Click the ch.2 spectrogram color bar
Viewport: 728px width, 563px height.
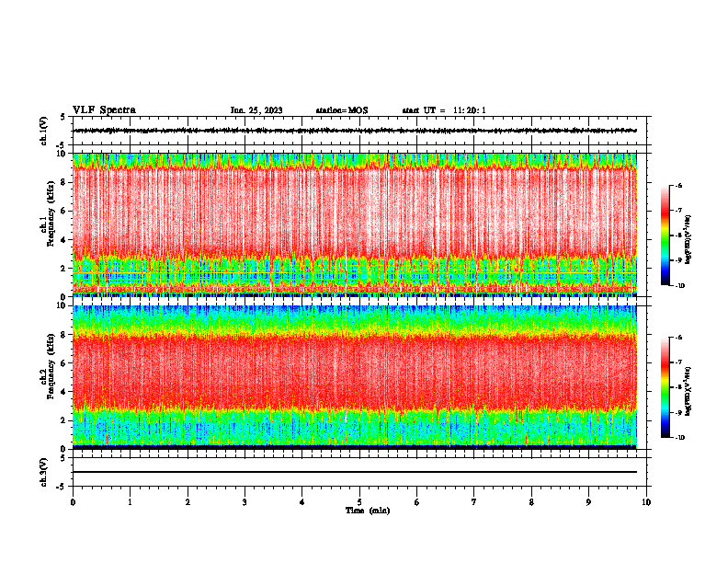tap(665, 387)
